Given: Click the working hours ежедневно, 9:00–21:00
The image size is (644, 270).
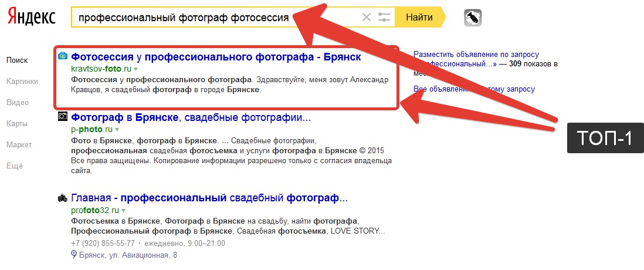Looking at the screenshot, I should pos(184,243).
